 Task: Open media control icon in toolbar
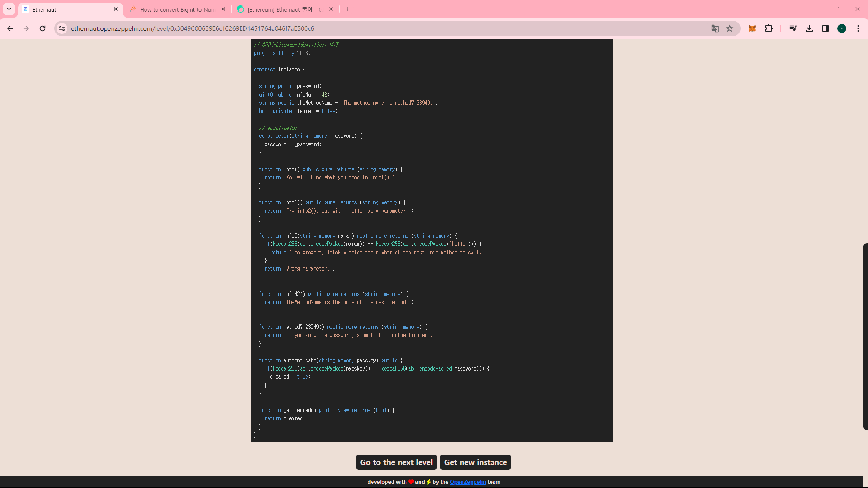point(793,28)
